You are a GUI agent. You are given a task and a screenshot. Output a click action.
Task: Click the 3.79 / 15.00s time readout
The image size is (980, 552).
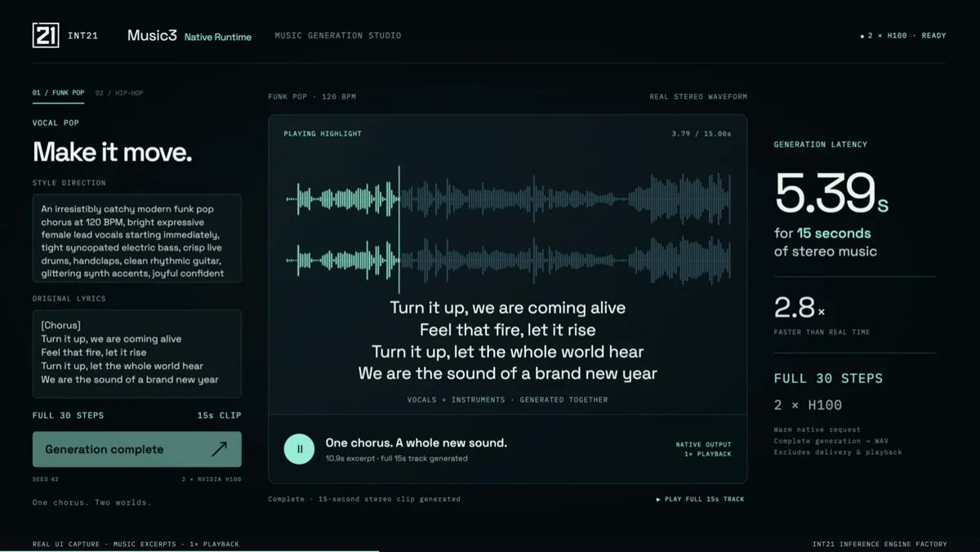702,133
